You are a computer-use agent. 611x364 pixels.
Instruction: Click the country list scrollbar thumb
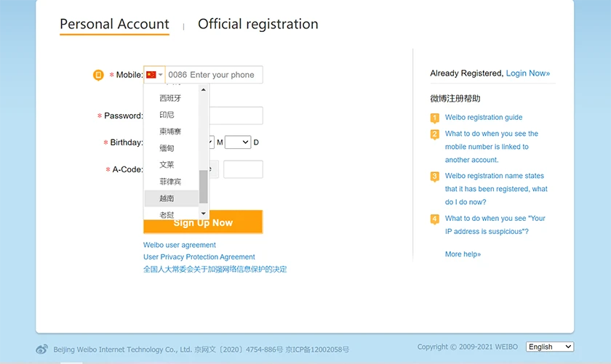point(203,187)
